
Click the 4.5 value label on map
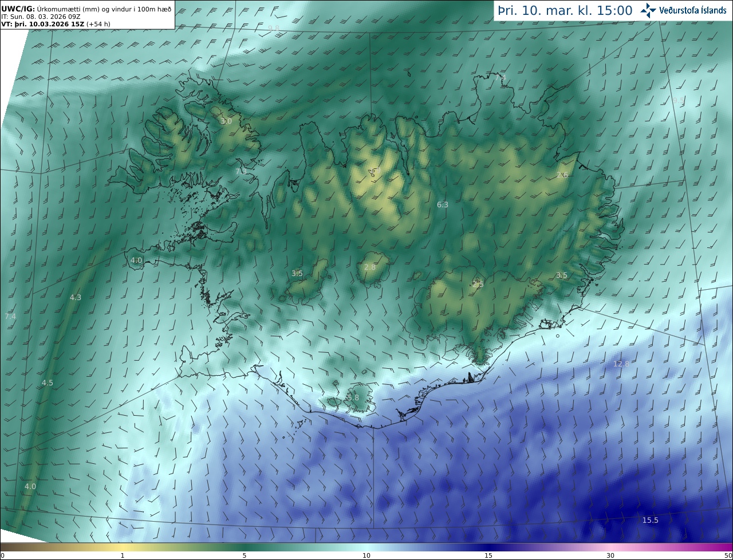pos(48,382)
